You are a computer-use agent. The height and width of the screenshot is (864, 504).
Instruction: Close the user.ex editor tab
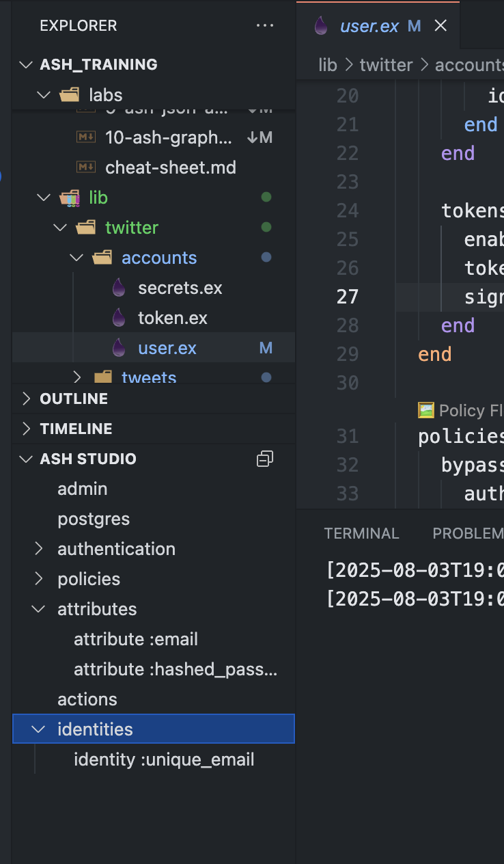441,26
